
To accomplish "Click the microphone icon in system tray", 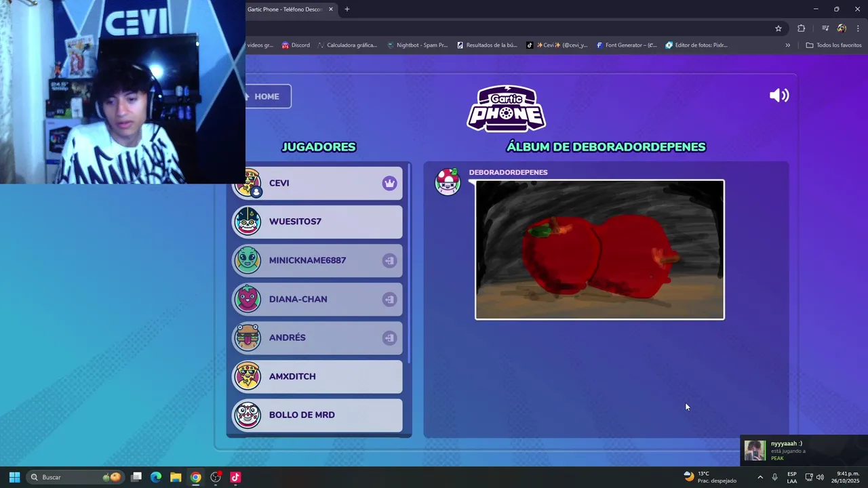I will tap(774, 477).
